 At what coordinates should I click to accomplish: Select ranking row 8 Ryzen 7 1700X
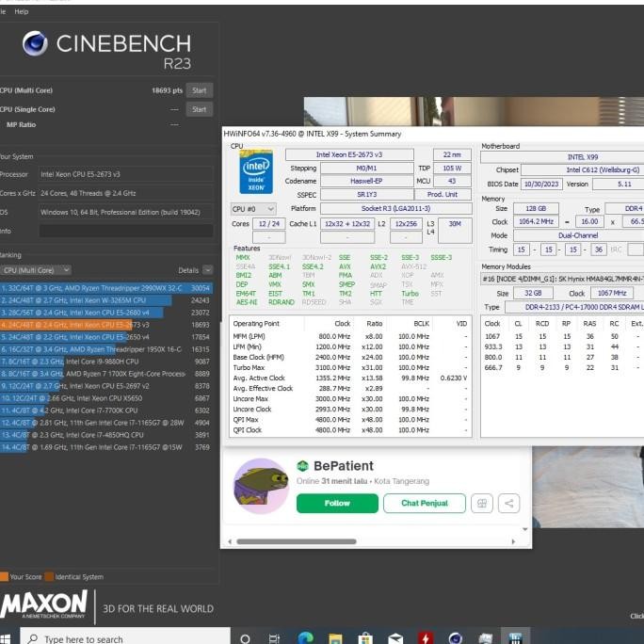coord(106,374)
